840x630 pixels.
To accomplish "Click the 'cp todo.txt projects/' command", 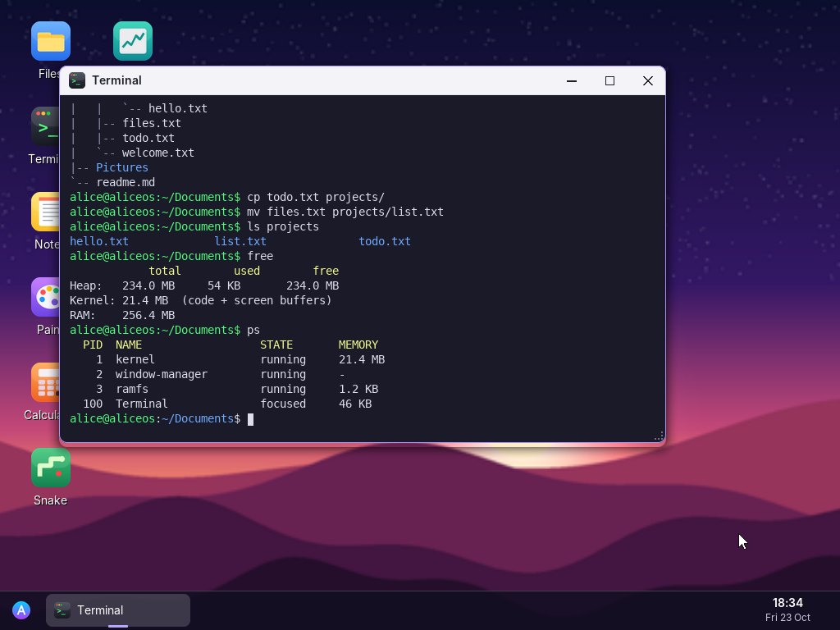I will (316, 197).
